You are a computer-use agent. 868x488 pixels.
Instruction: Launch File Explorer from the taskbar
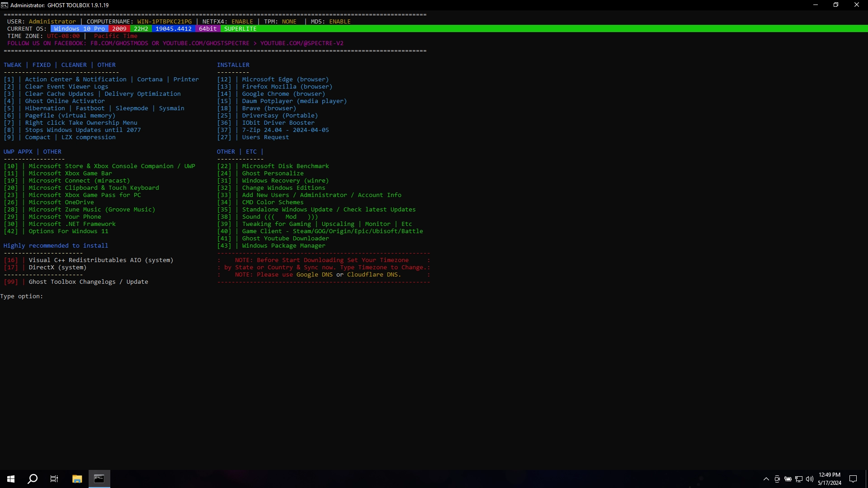click(x=77, y=479)
